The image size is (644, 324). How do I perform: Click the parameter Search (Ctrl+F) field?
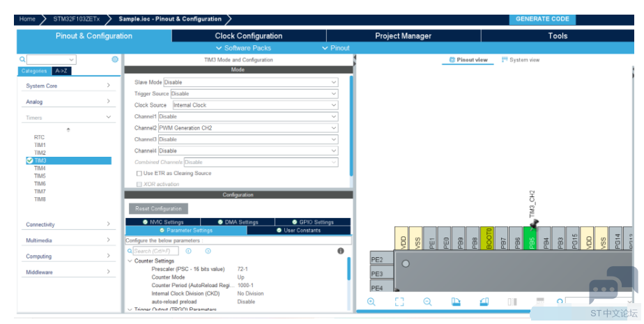155,251
